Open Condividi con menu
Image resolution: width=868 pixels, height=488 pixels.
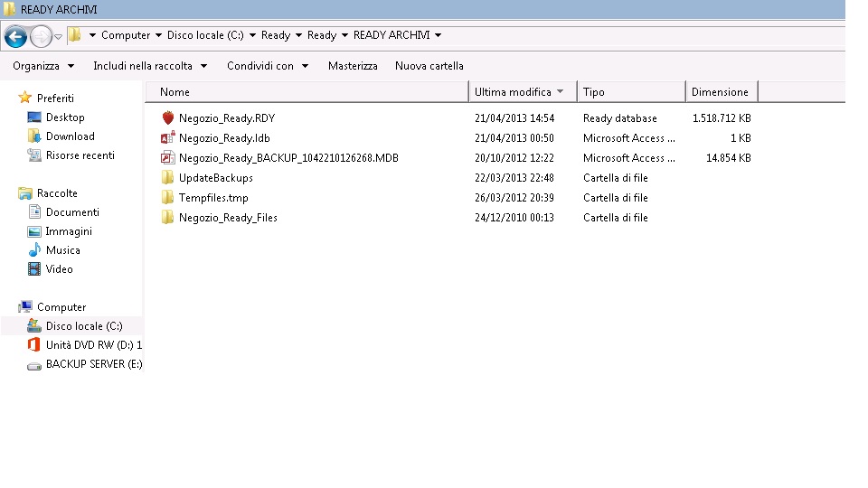click(x=268, y=66)
